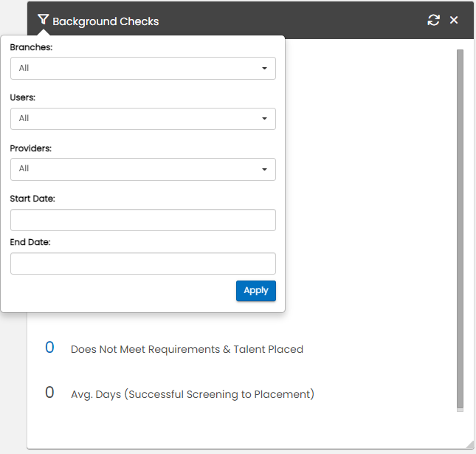Click the widget resize handle corner
This screenshot has height=454, width=476.
[x=469, y=444]
